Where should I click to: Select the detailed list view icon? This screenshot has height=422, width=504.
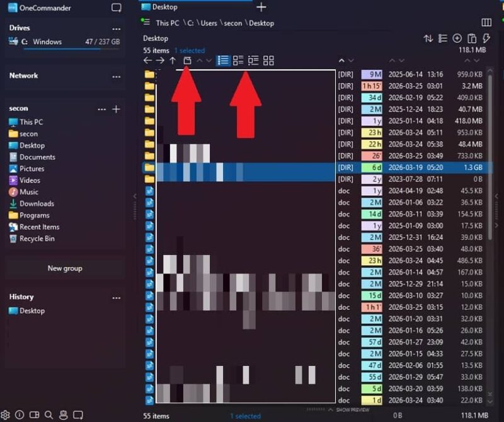click(x=238, y=60)
